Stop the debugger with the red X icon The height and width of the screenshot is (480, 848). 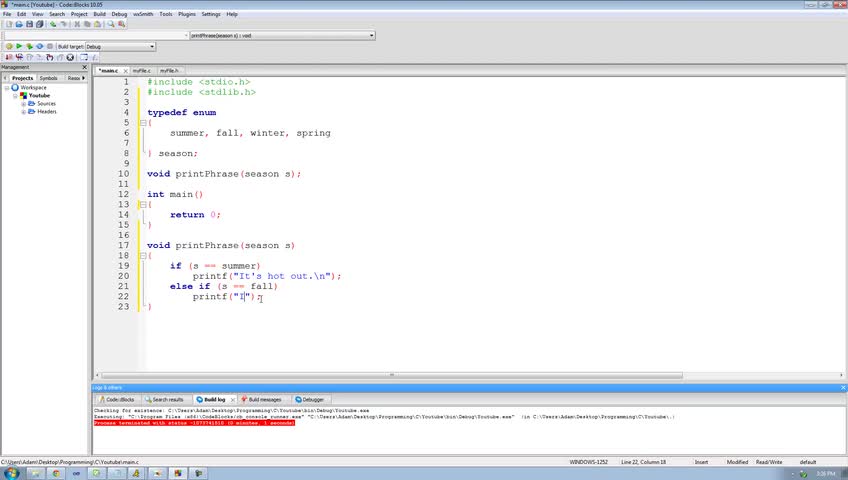tap(70, 57)
